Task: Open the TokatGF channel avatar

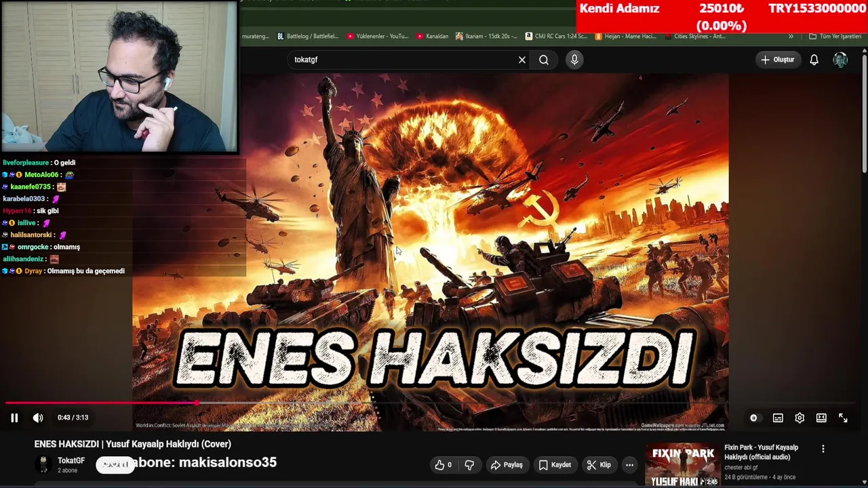Action: [43, 464]
